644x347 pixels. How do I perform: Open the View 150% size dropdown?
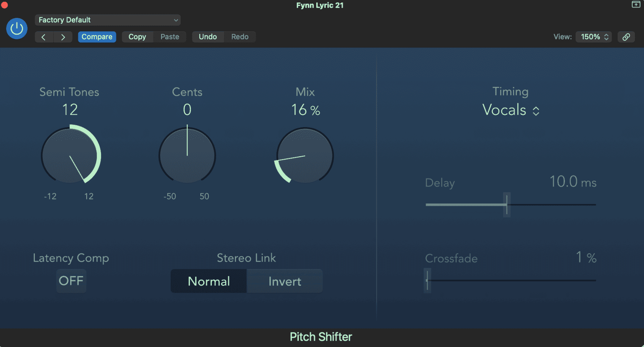tap(594, 37)
